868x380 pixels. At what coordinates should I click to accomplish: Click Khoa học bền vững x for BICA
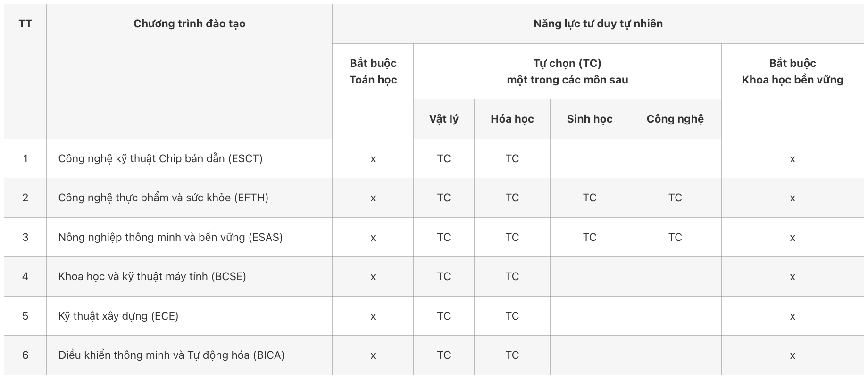pyautogui.click(x=792, y=355)
